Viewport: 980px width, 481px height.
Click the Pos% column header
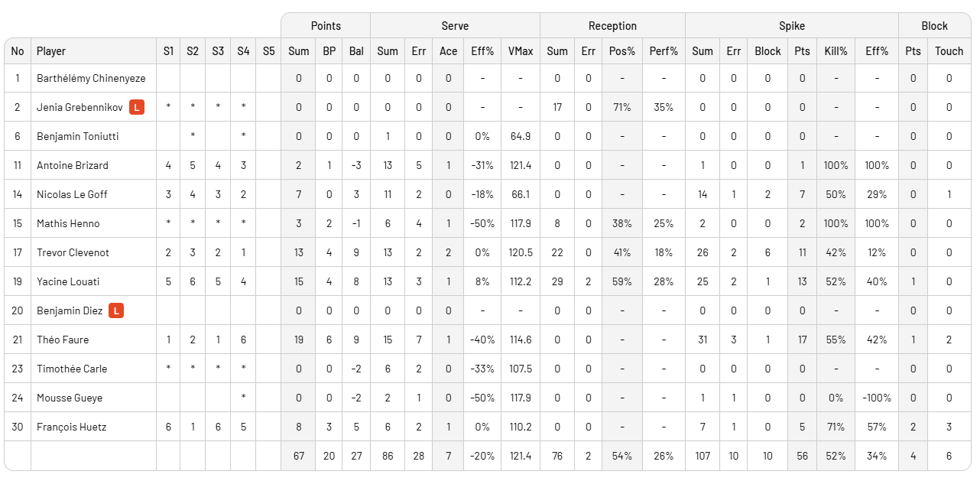pos(621,51)
